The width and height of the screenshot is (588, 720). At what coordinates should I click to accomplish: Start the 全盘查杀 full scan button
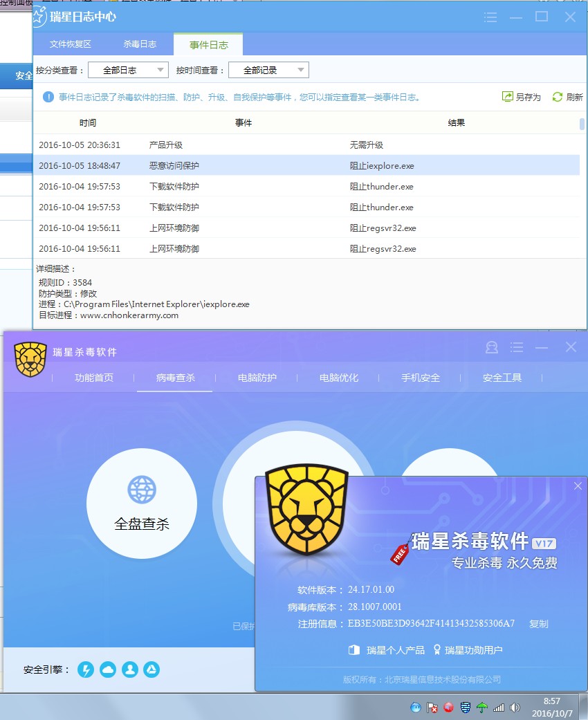[142, 504]
